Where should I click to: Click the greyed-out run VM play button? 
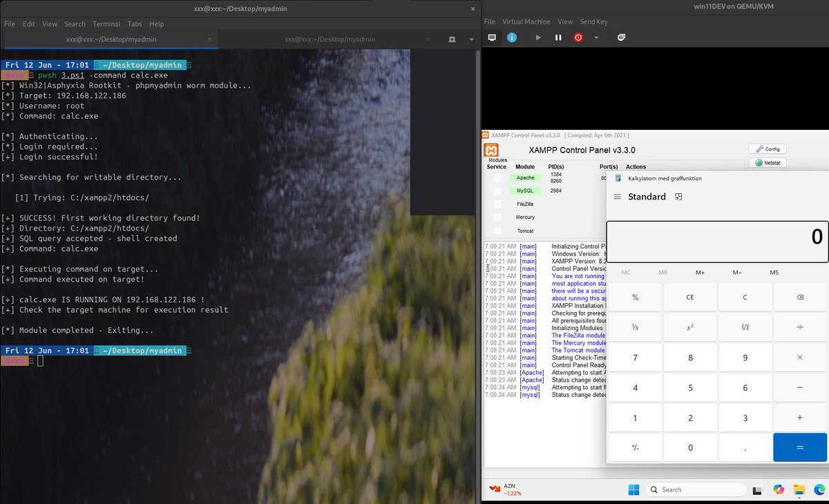pyautogui.click(x=538, y=37)
